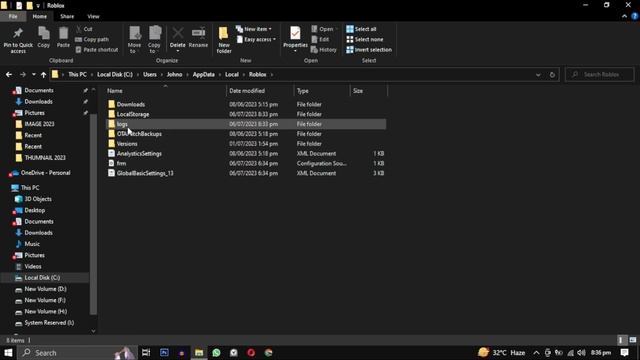Open Task View on the taskbar
The height and width of the screenshot is (360, 640).
click(146, 353)
